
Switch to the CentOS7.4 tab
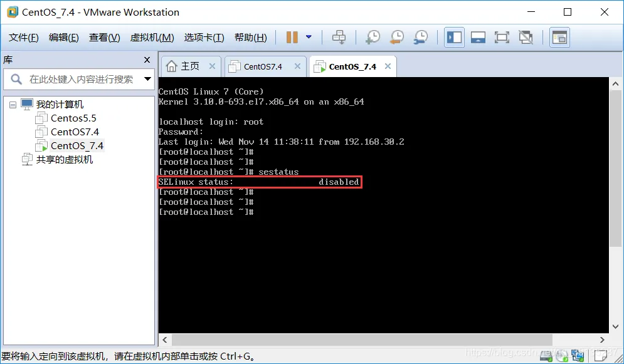point(263,65)
